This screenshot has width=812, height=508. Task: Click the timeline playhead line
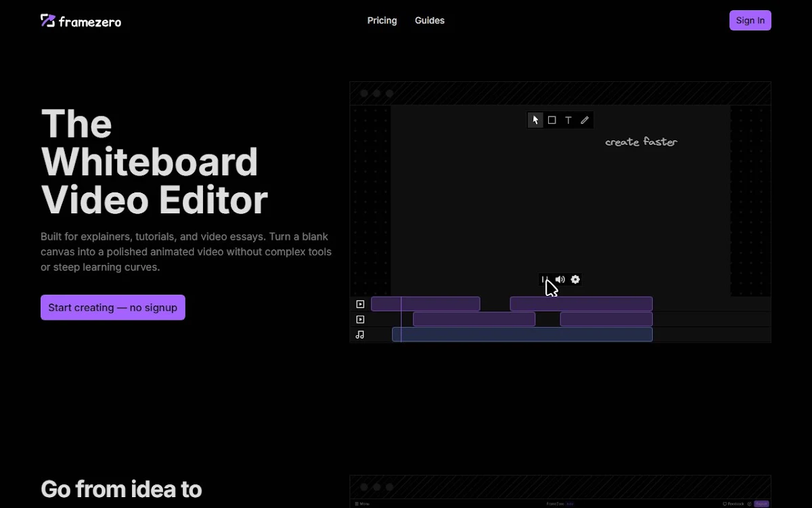401,319
